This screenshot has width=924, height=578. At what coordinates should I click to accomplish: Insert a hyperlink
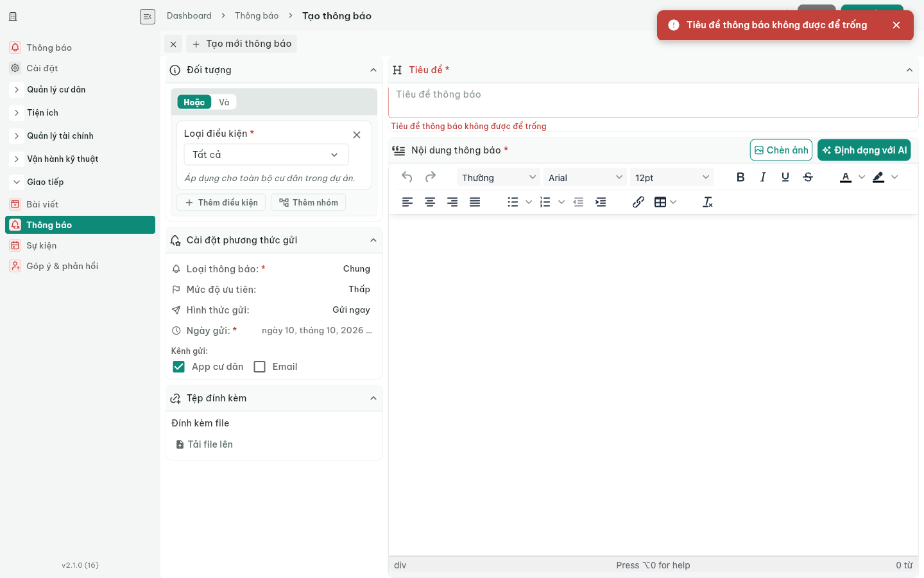click(638, 202)
